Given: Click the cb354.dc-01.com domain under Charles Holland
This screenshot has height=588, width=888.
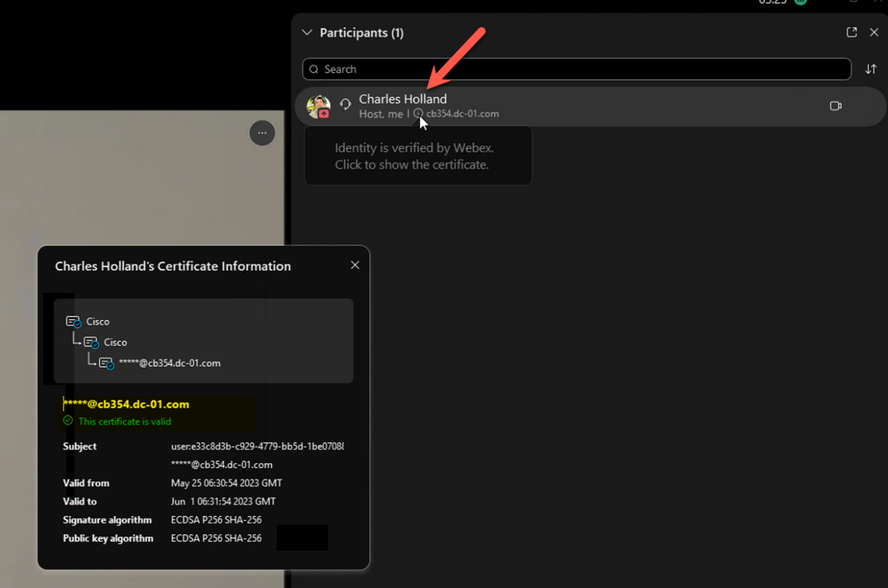Looking at the screenshot, I should [463, 114].
